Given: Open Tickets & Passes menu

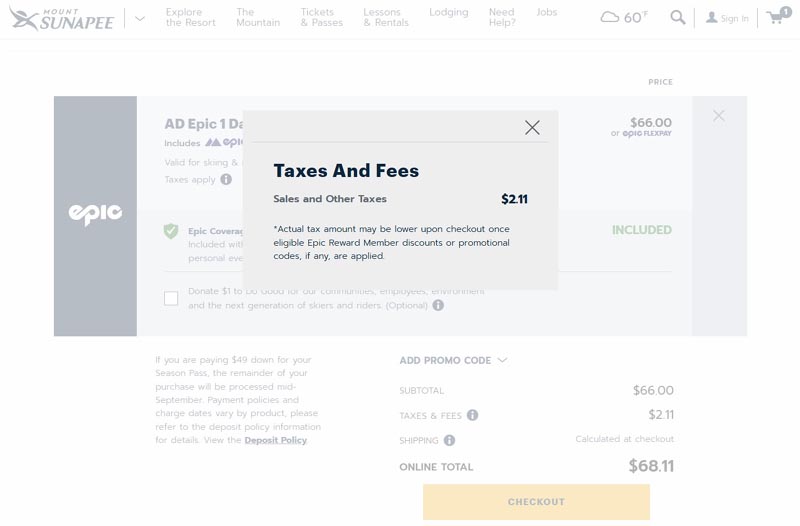Looking at the screenshot, I should [321, 17].
